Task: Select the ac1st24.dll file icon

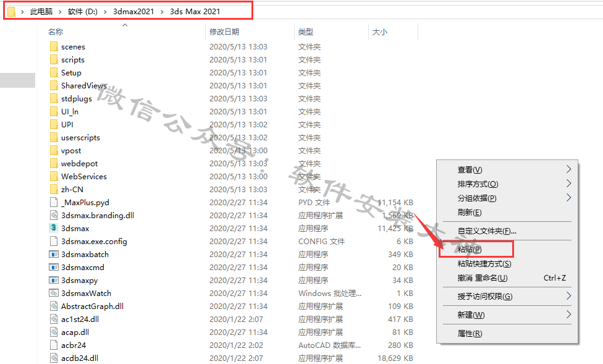Action: 54,319
